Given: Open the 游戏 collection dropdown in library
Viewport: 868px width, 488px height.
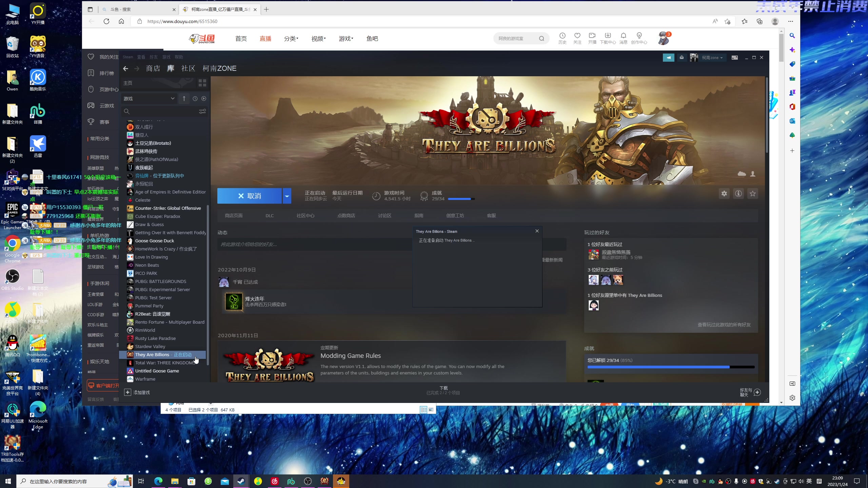Looking at the screenshot, I should [149, 99].
